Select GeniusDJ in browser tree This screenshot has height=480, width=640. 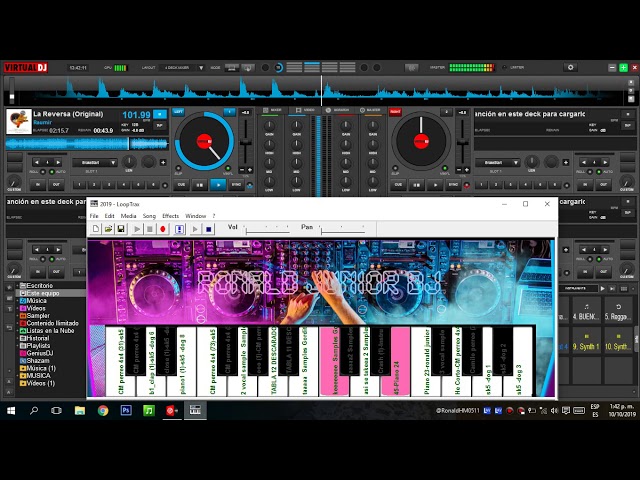click(39, 353)
